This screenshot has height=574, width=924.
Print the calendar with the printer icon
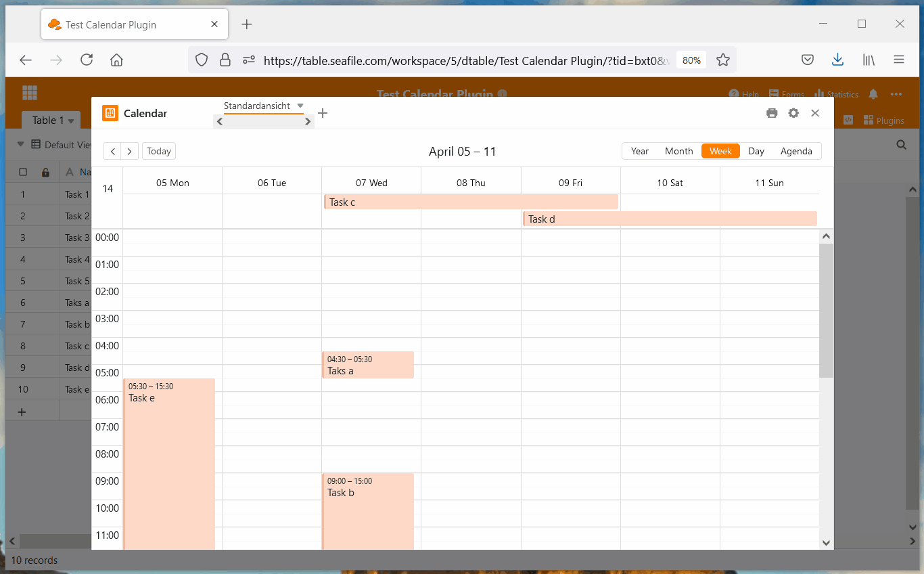point(772,113)
